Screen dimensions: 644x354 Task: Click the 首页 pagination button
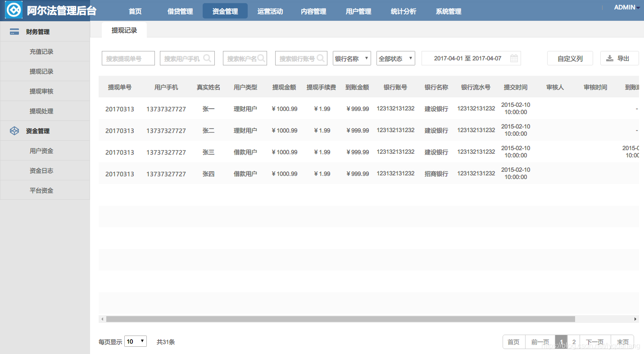coord(514,342)
